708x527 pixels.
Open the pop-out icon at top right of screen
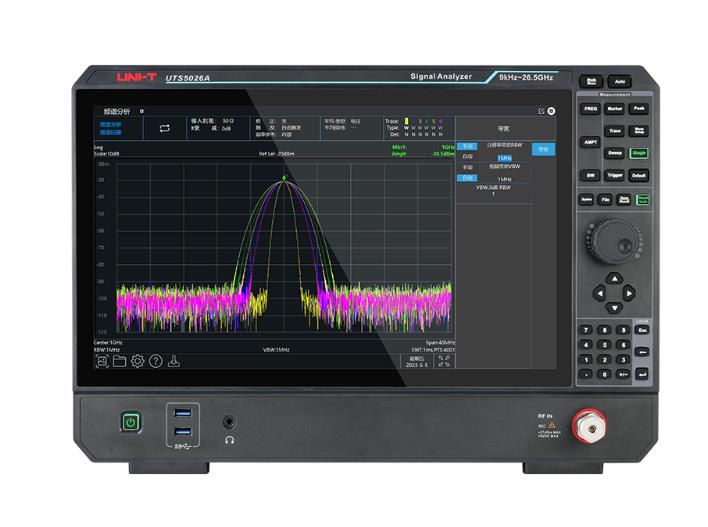[540, 110]
